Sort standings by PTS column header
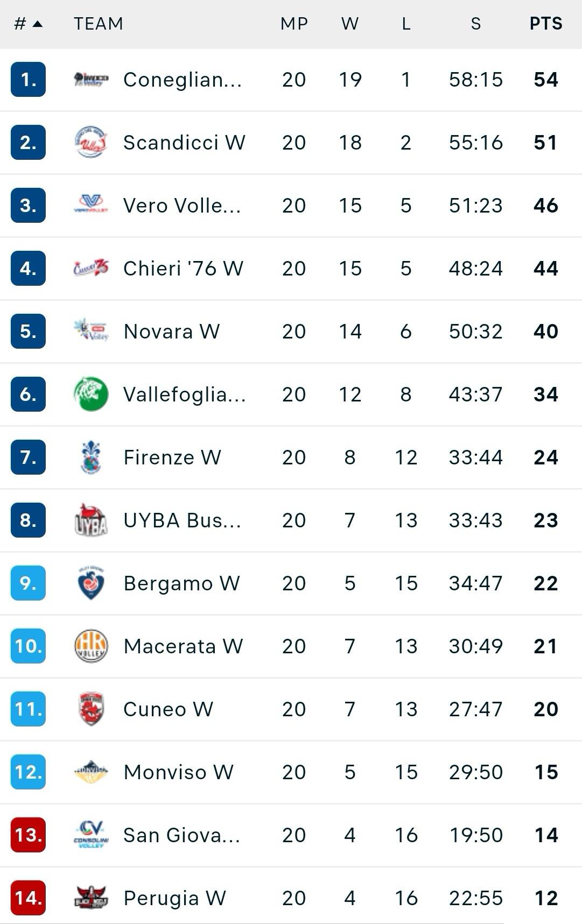The height and width of the screenshot is (924, 582). coord(546,24)
